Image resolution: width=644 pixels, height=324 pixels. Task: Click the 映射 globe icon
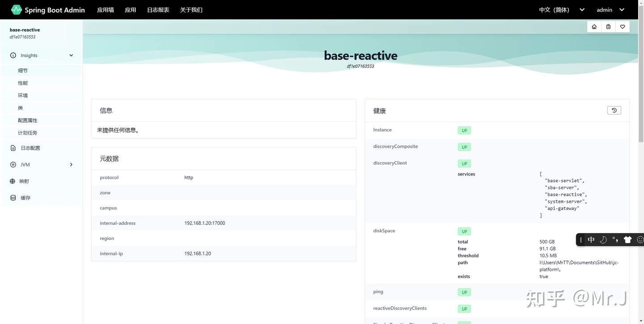13,181
